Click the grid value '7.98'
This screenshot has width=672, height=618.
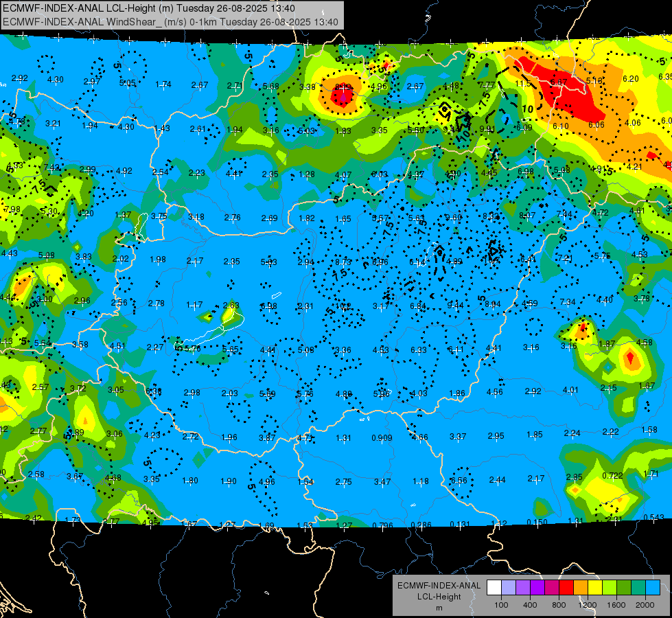coord(12,209)
